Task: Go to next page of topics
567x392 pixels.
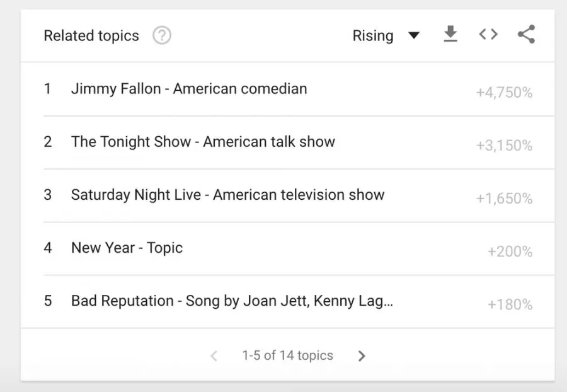Action: pos(362,356)
